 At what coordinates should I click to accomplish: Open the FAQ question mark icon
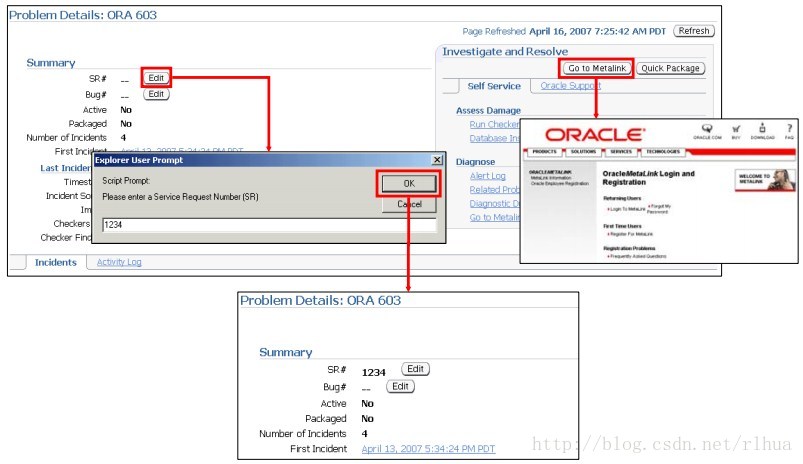coord(789,129)
